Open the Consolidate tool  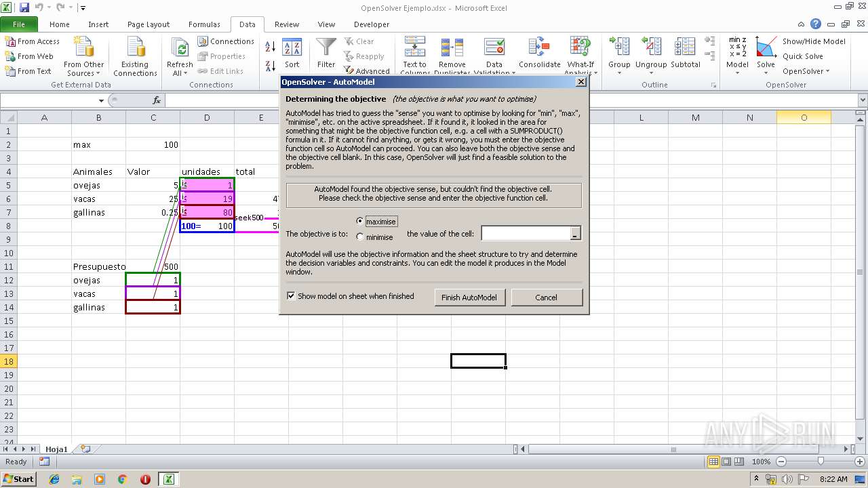pyautogui.click(x=540, y=54)
